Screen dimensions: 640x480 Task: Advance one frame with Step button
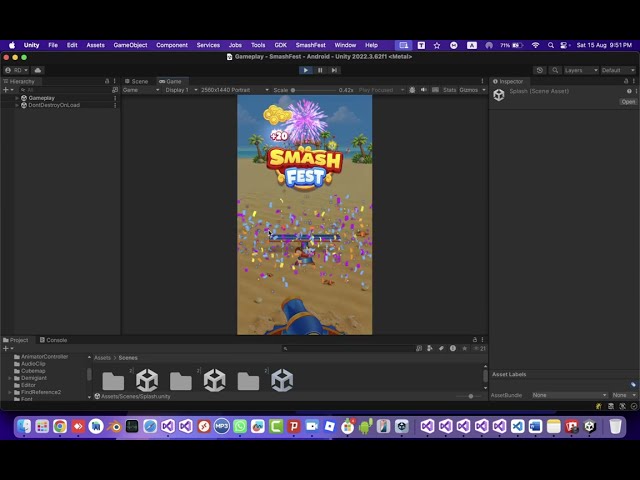[334, 70]
